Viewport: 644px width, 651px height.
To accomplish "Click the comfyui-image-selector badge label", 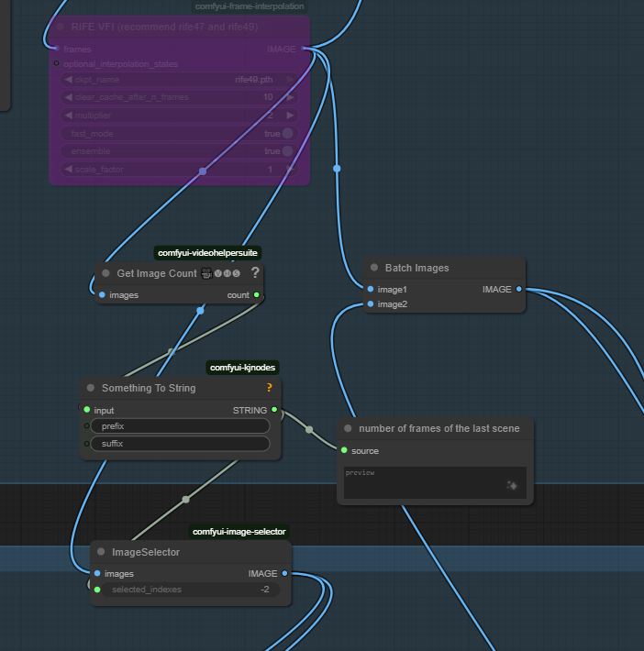I will click(239, 532).
